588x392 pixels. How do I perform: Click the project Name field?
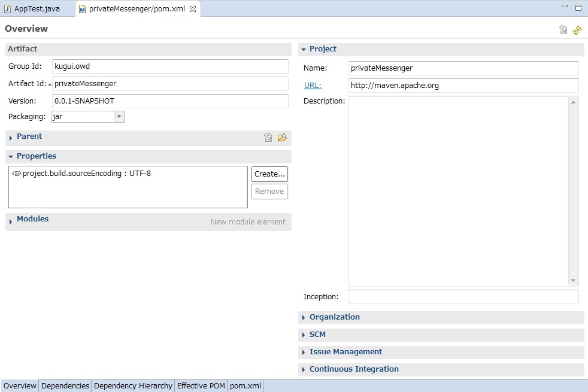pos(463,68)
